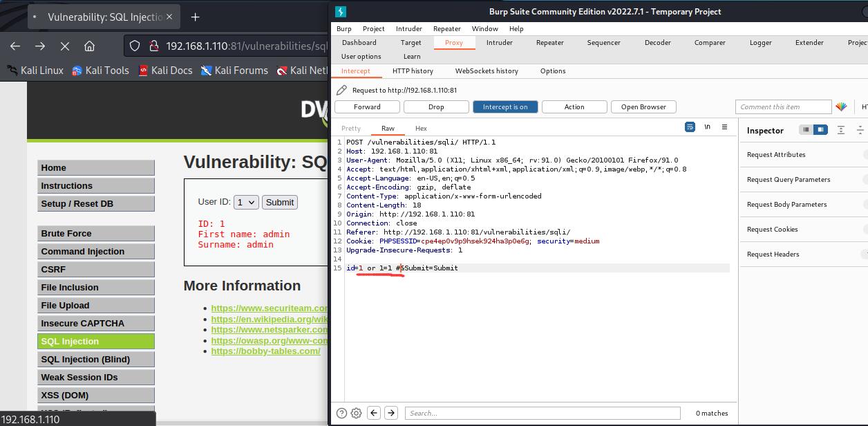Open the WebSockets history sub-tab
868x426 pixels.
coord(487,71)
